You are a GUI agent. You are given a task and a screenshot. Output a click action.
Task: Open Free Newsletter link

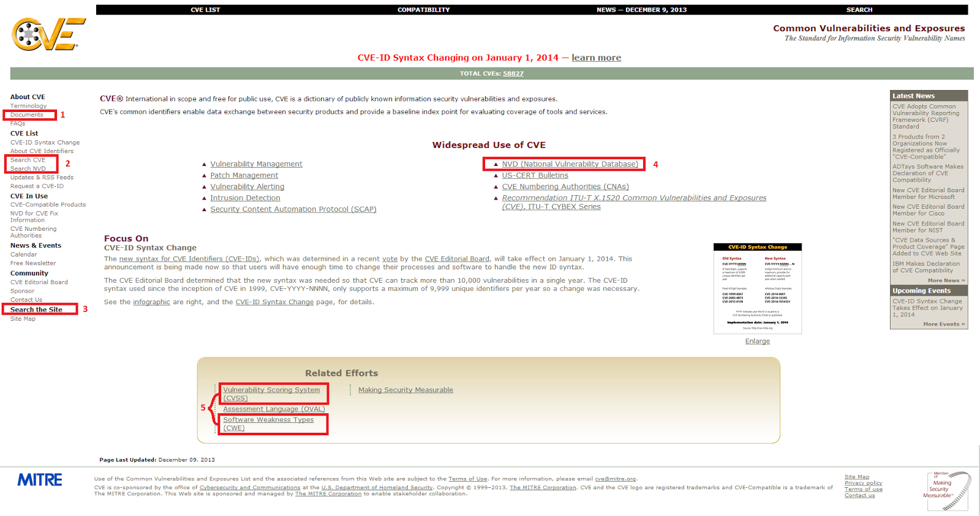point(33,263)
